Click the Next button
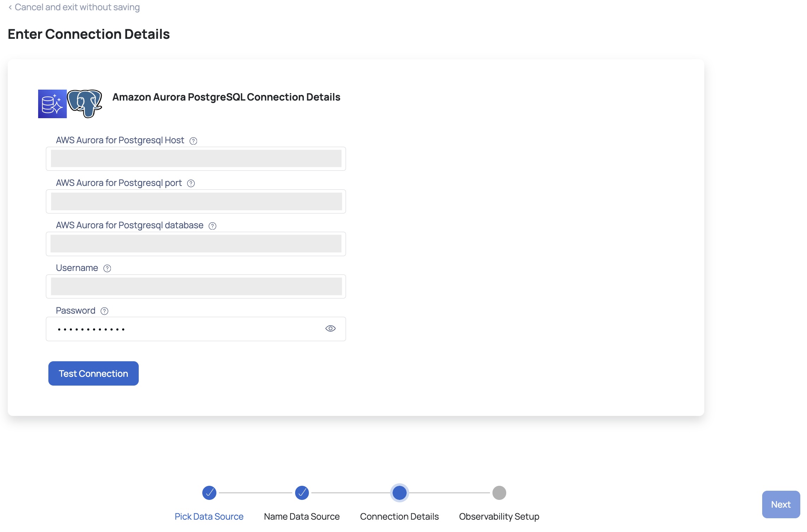The width and height of the screenshot is (807, 532). click(x=781, y=504)
